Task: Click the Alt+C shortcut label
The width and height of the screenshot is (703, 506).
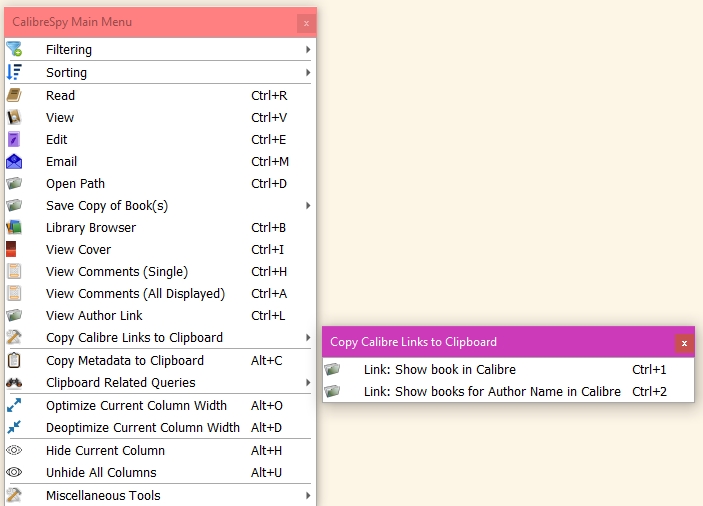Action: click(266, 360)
